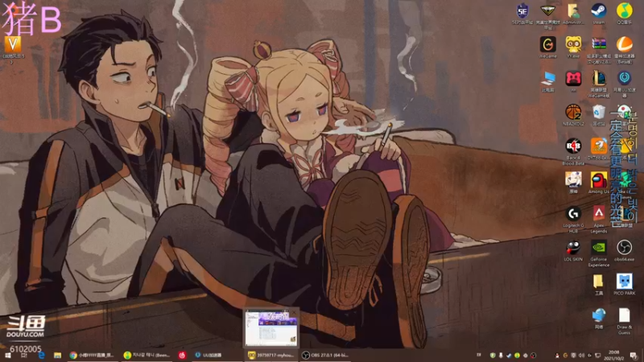Image resolution: width=644 pixels, height=362 pixels.
Task: Open the 5E platform shortcut
Action: click(x=522, y=13)
